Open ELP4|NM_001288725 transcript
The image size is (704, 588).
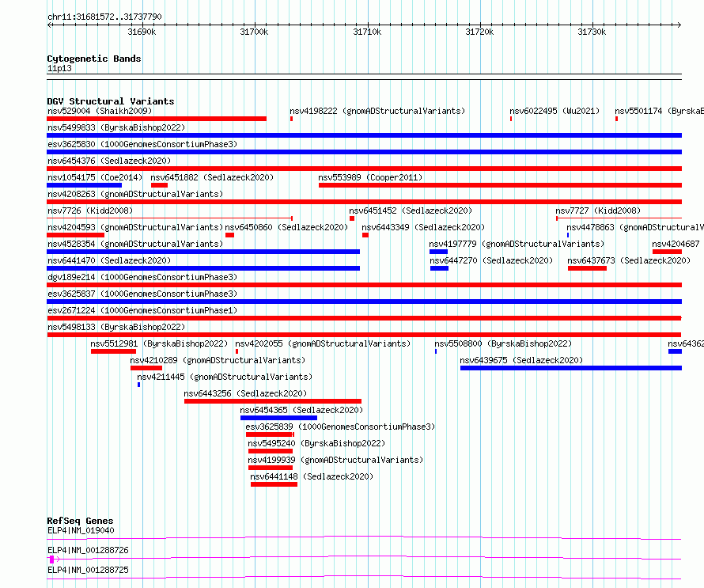coord(88,570)
